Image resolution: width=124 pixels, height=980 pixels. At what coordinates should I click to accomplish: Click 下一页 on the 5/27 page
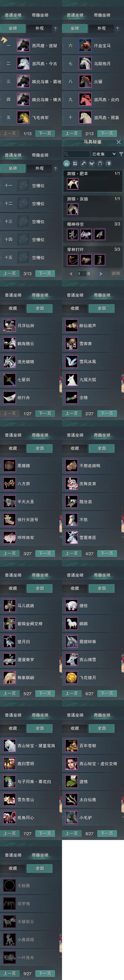(45, 694)
